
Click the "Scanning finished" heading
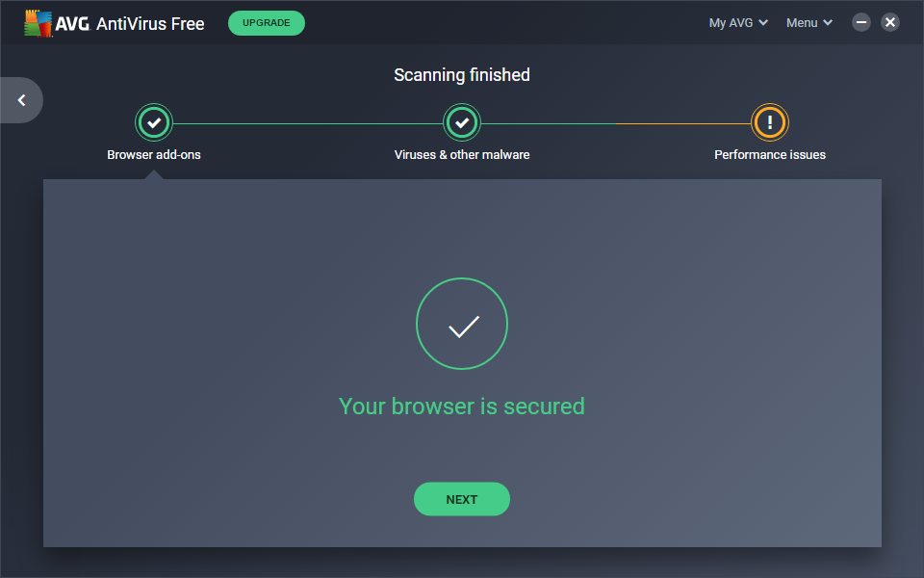coord(462,75)
